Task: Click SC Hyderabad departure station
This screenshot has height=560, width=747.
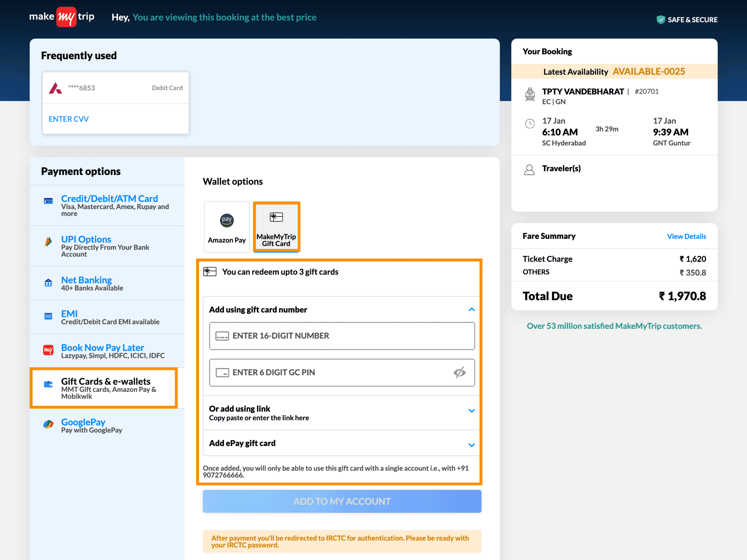Action: [x=564, y=143]
